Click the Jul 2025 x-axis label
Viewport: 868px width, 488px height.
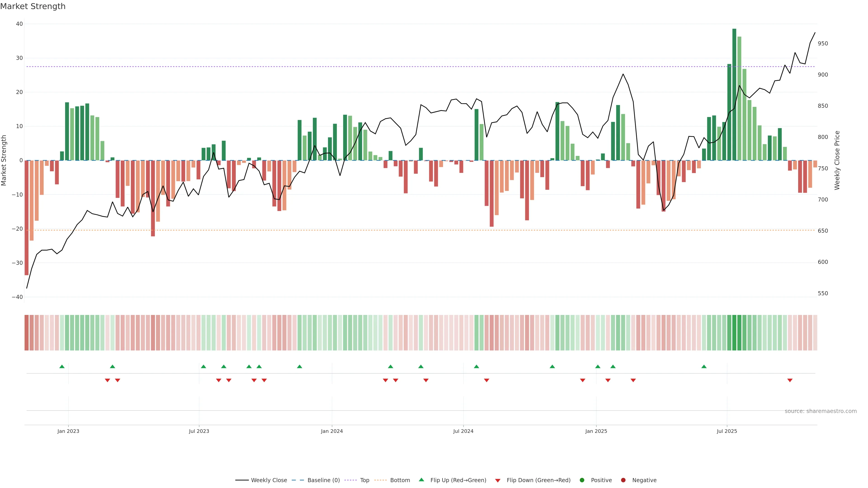727,431
